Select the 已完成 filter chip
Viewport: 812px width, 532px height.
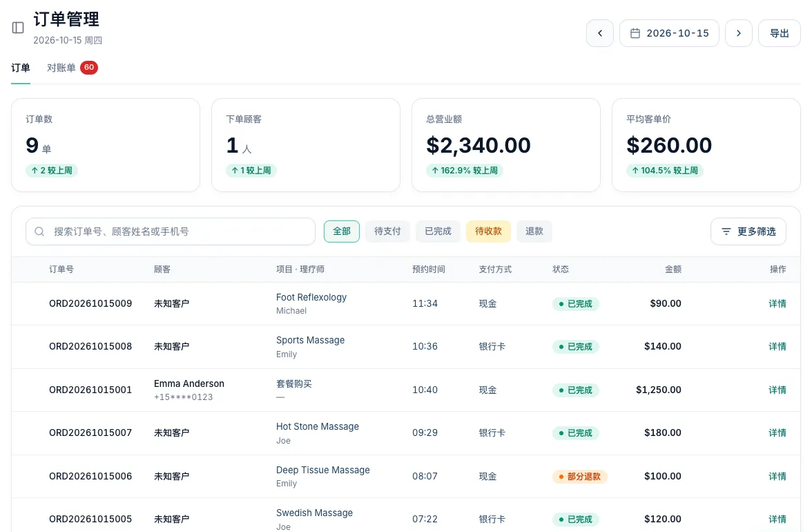pos(438,231)
